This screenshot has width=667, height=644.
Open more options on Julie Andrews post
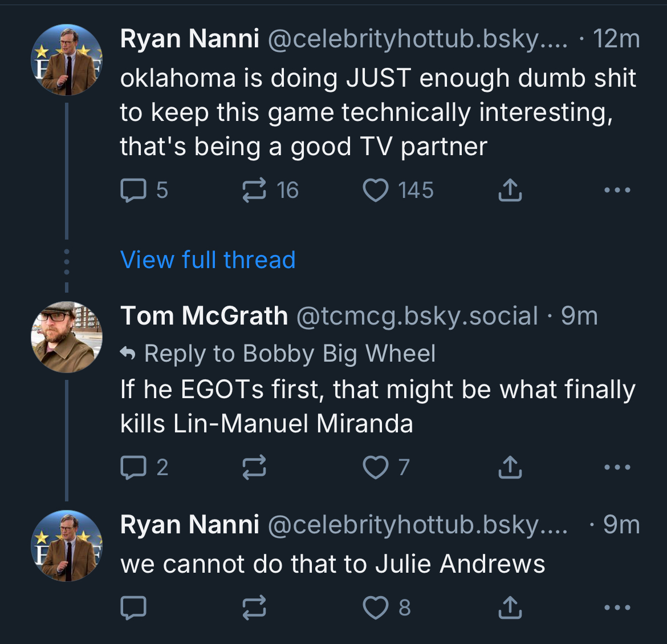pos(617,608)
